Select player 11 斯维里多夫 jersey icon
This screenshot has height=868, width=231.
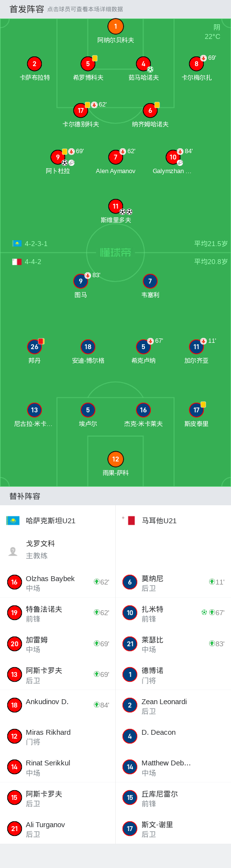pos(115,207)
